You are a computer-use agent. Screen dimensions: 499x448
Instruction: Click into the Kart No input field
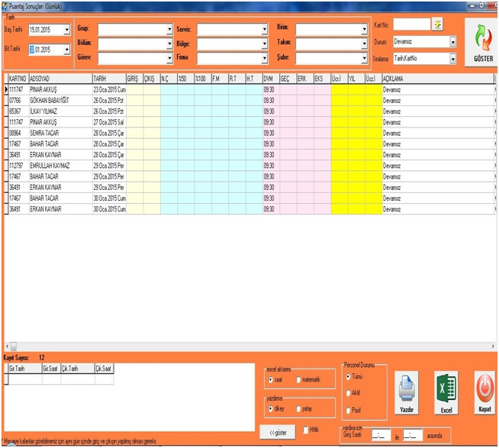pos(412,24)
